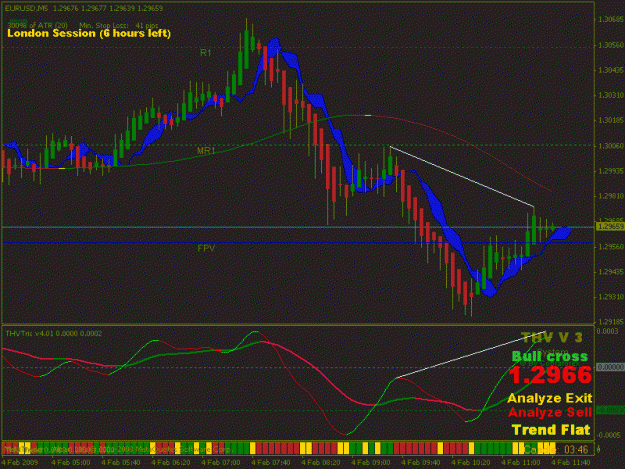Click the '4 Feb 05:00' time axis label
Image resolution: width=625 pixels, height=469 pixels.
pos(71,463)
